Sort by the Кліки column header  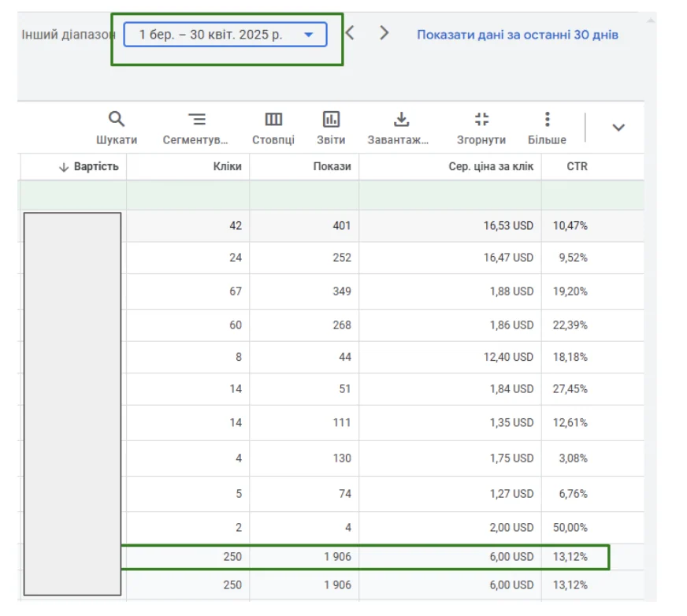(x=228, y=166)
